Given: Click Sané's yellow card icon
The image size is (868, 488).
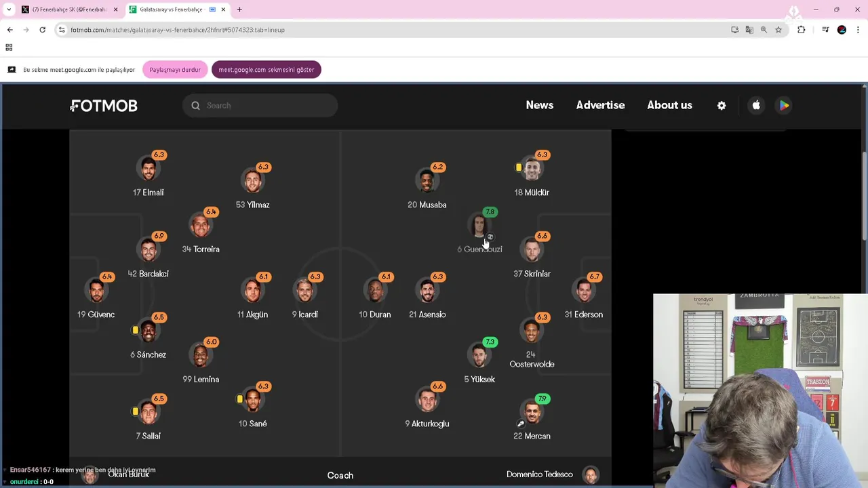Looking at the screenshot, I should pos(240,399).
